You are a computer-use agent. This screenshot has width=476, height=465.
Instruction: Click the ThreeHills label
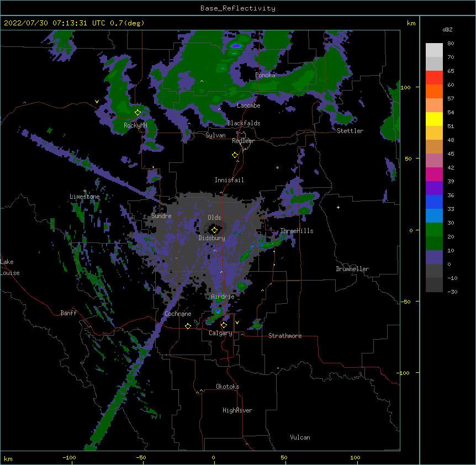[x=297, y=231]
